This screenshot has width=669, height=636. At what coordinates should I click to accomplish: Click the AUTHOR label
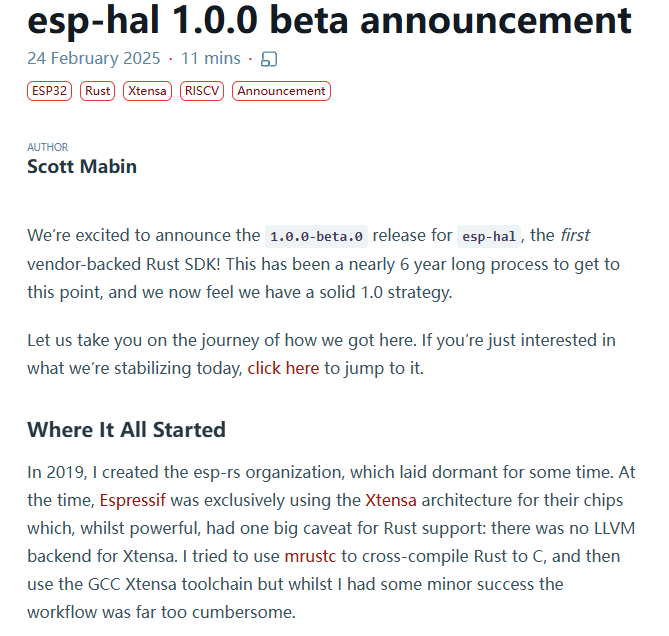[48, 148]
